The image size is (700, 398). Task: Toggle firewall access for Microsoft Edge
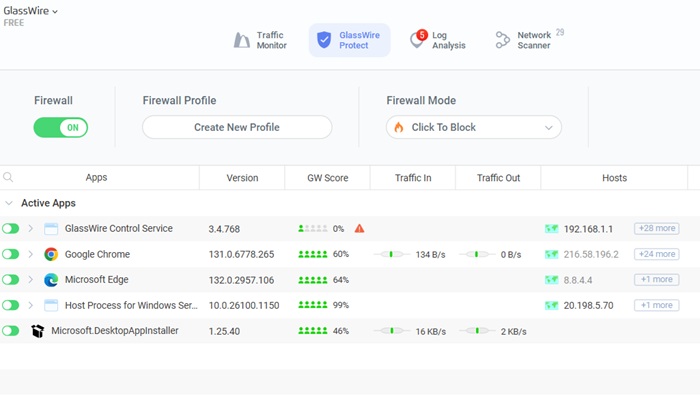[10, 280]
